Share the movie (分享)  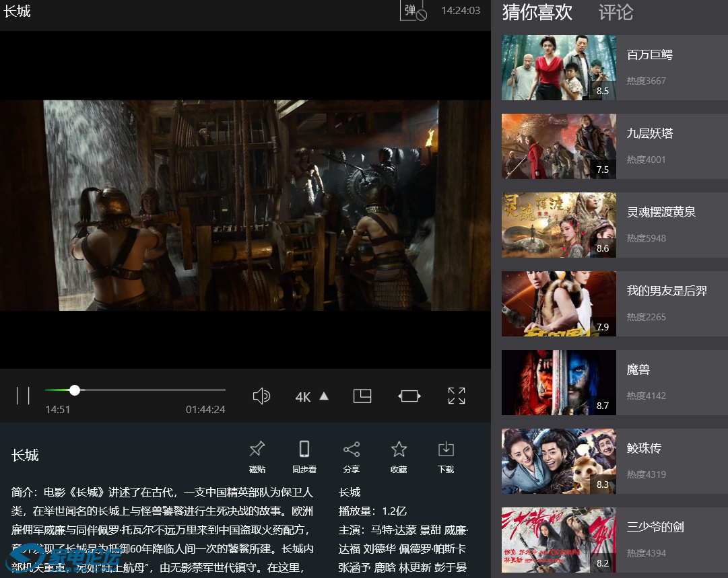tap(351, 456)
